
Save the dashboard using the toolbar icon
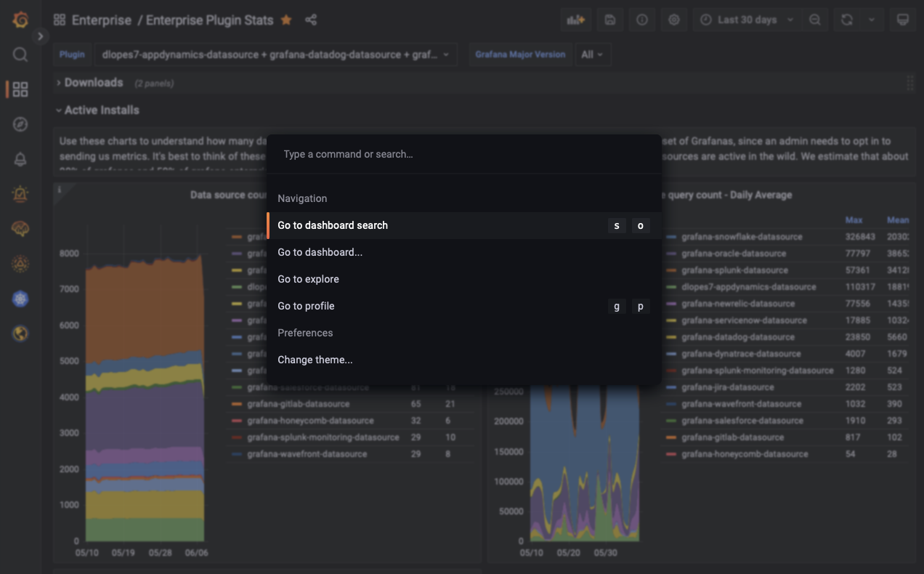coord(609,20)
